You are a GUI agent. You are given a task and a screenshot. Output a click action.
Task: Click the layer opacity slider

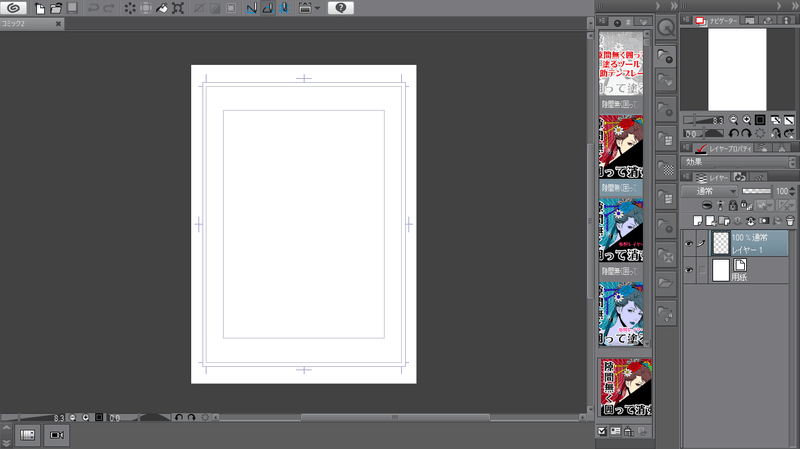coord(757,191)
